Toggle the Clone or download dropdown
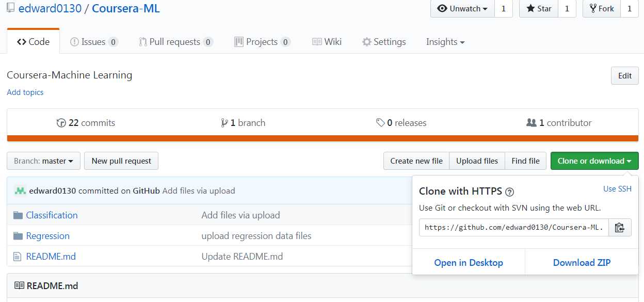Image resolution: width=644 pixels, height=302 pixels. coord(594,161)
